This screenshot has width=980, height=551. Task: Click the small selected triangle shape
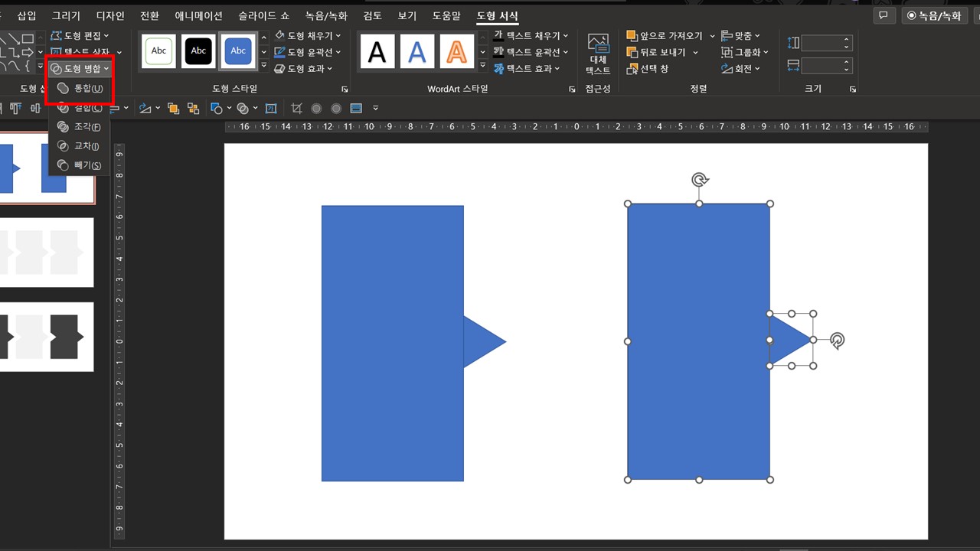pos(787,340)
